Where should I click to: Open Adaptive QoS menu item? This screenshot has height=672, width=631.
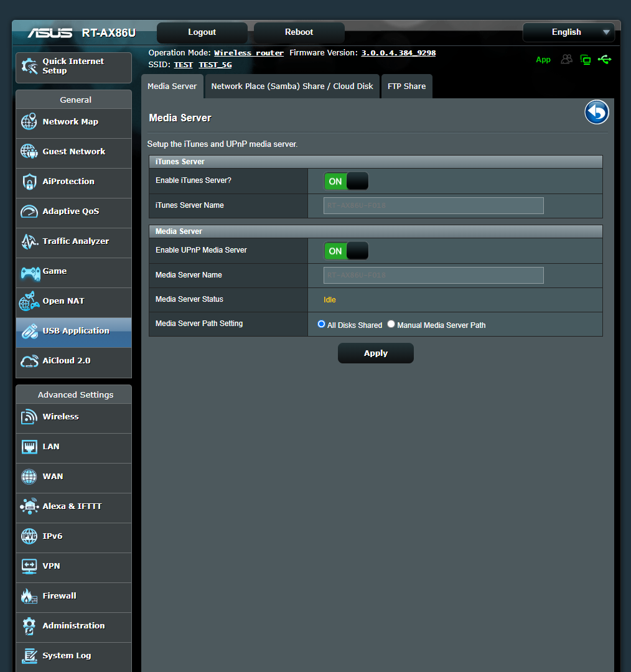pos(73,213)
